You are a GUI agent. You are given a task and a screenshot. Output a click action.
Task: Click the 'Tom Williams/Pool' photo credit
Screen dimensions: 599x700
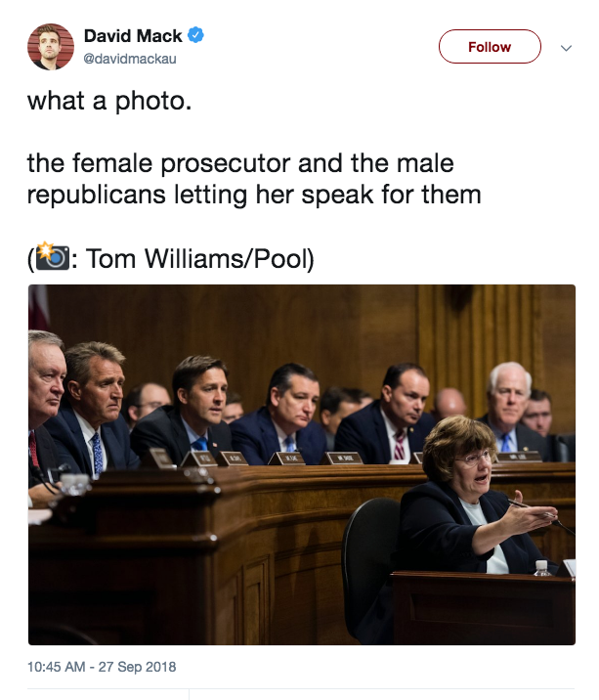[200, 258]
